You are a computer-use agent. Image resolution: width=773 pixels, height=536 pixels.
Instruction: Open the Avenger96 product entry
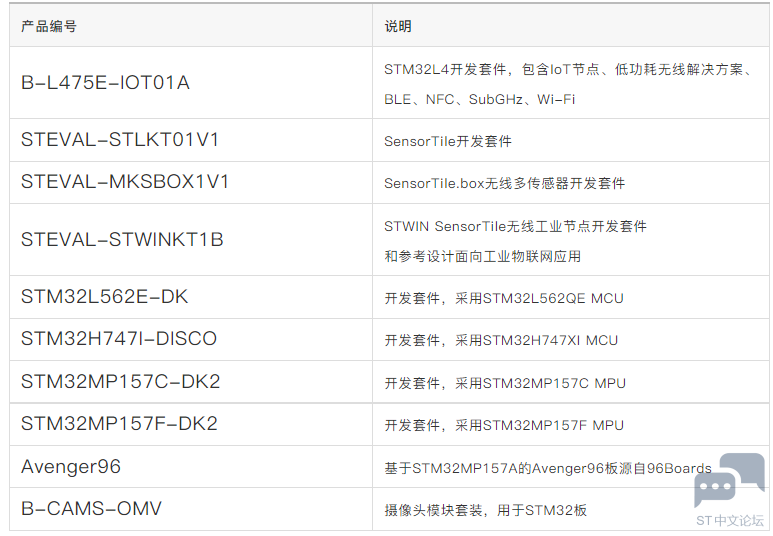pyautogui.click(x=71, y=466)
